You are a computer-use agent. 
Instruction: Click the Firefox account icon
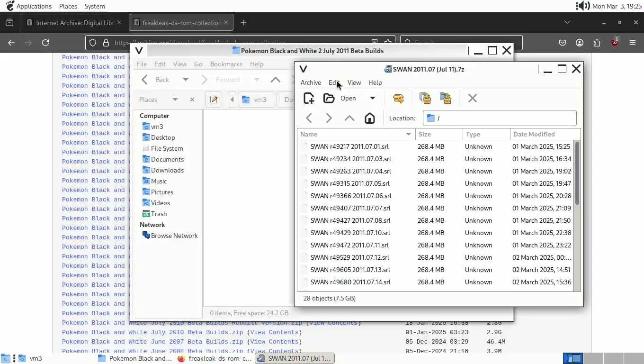point(580,43)
